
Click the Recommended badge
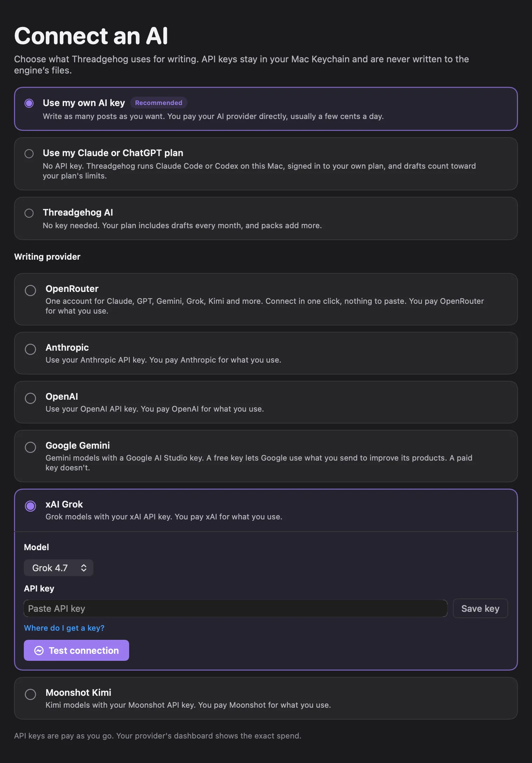(159, 103)
